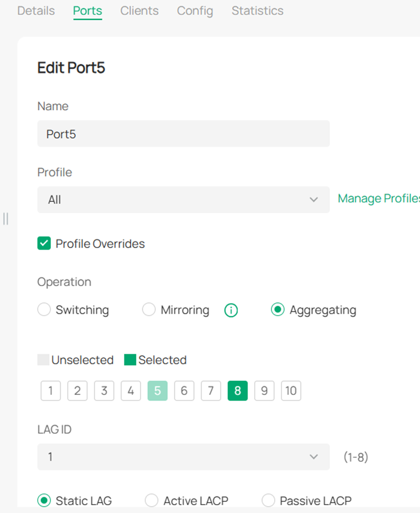Click the Name field containing Port5

pos(183,134)
